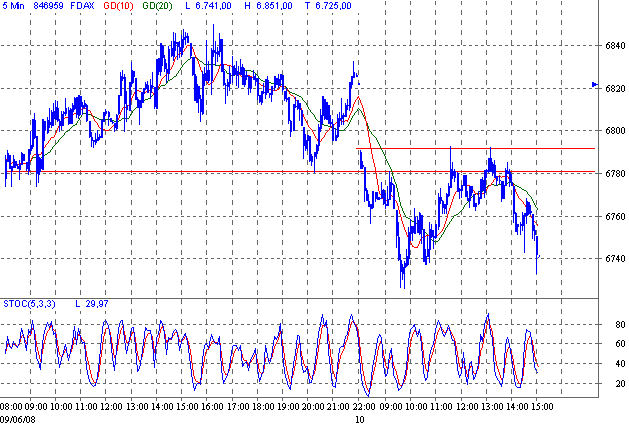Screen dimensions: 629x427
Task: Click the 'T 6.725,00' low value
Action: point(328,6)
